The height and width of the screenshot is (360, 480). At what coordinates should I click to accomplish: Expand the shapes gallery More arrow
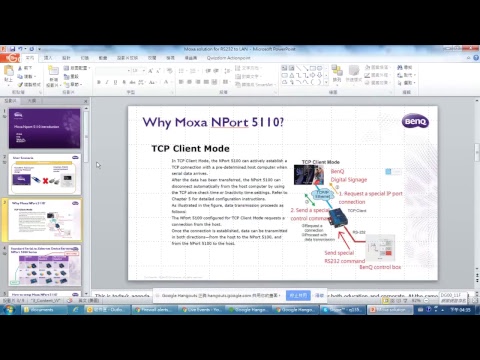pos(326,82)
